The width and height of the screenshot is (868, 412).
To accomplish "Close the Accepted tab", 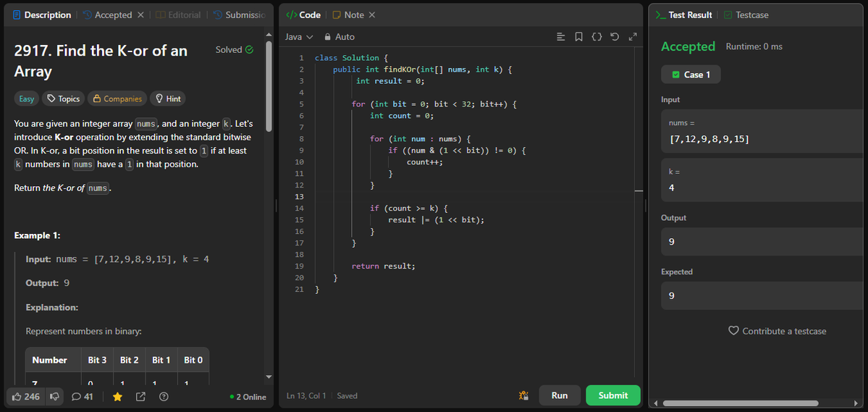I will (x=140, y=15).
